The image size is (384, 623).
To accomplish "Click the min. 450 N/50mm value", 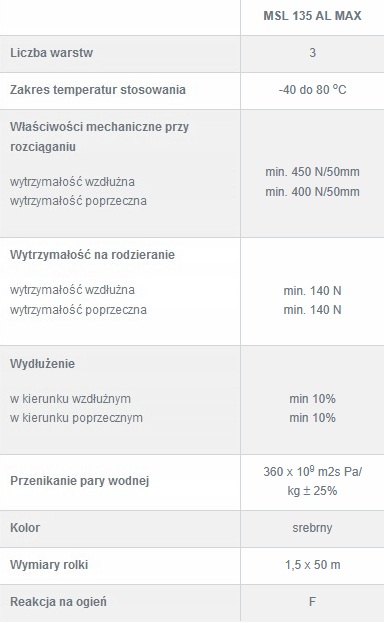I will (312, 172).
